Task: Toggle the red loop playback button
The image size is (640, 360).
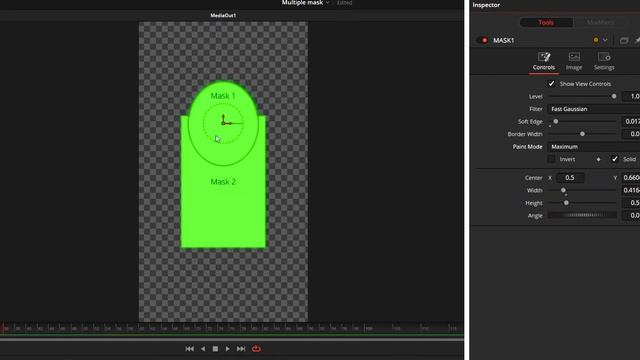Action: point(256,349)
